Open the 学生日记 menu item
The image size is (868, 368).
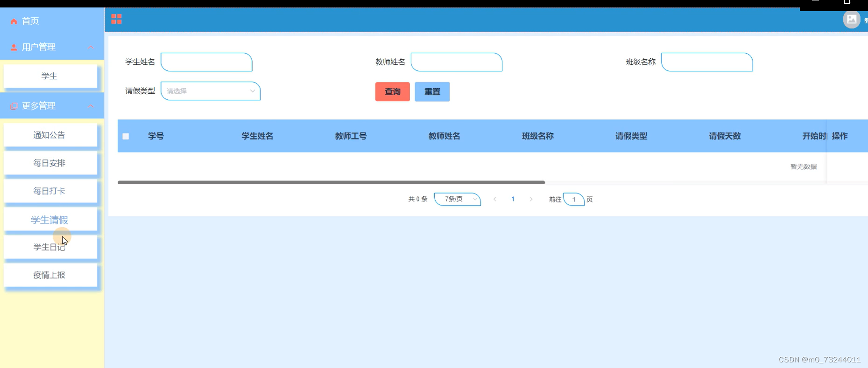[50, 247]
